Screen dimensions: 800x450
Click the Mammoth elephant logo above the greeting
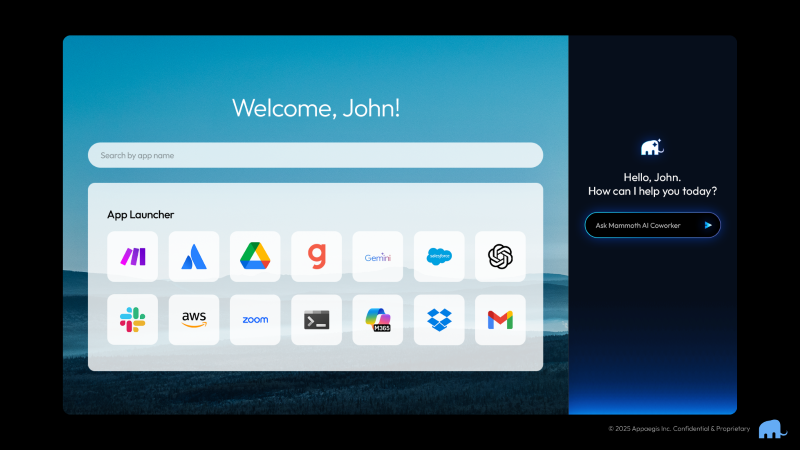652,147
